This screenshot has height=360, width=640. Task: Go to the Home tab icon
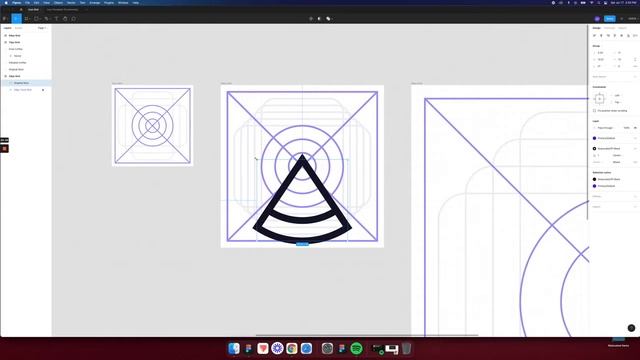(x=21, y=9)
